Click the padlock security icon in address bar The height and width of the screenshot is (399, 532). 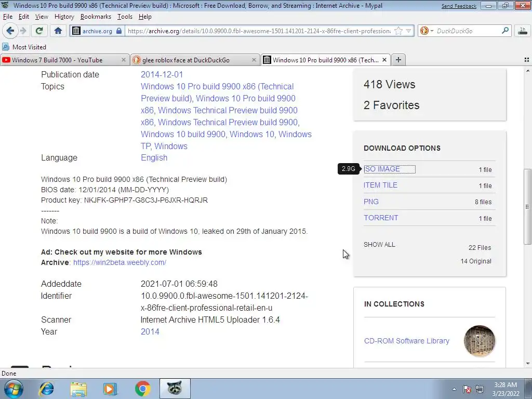click(119, 31)
